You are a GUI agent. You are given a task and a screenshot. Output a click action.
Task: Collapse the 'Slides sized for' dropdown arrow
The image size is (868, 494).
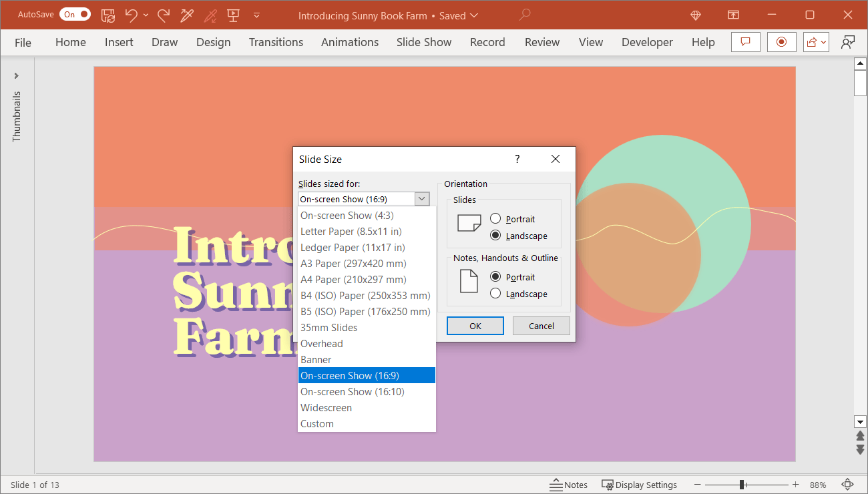[x=422, y=199]
